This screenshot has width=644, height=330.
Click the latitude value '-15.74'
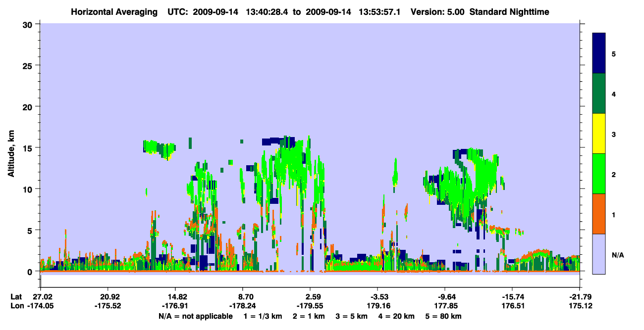[512, 296]
